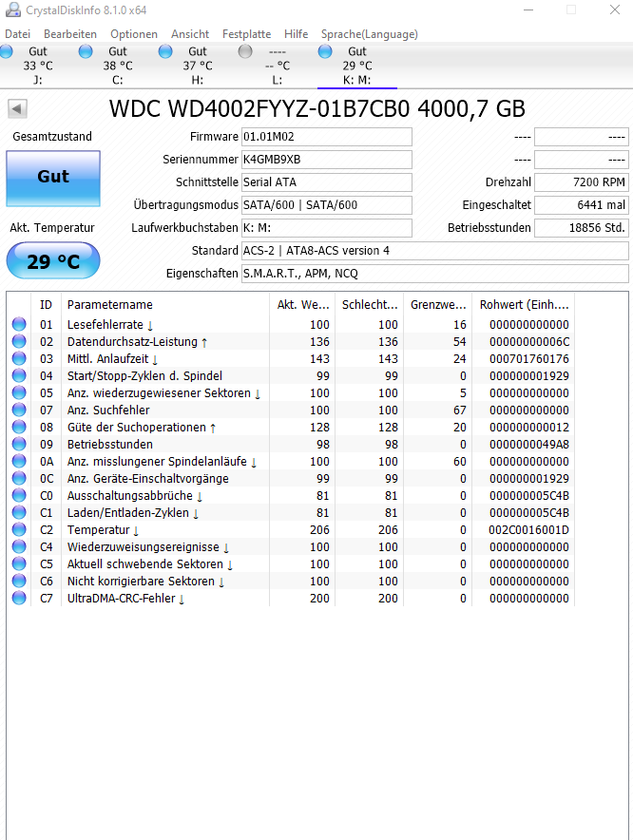Click status orb of UltraDMA-CRC-Fehler row
The image size is (633, 840).
pyautogui.click(x=19, y=599)
